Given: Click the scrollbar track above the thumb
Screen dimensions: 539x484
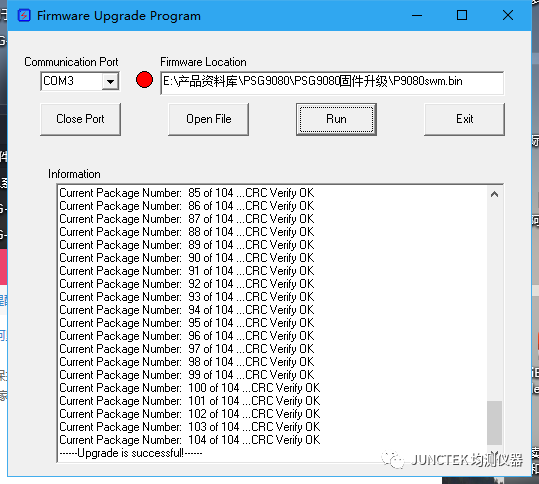Looking at the screenshot, I should (x=494, y=301).
